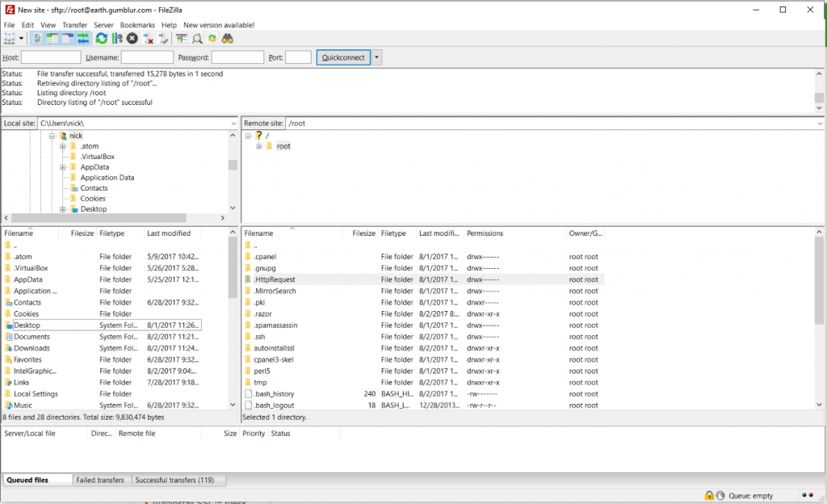Open the Remote site path dropdown
827x504 pixels.
point(820,124)
